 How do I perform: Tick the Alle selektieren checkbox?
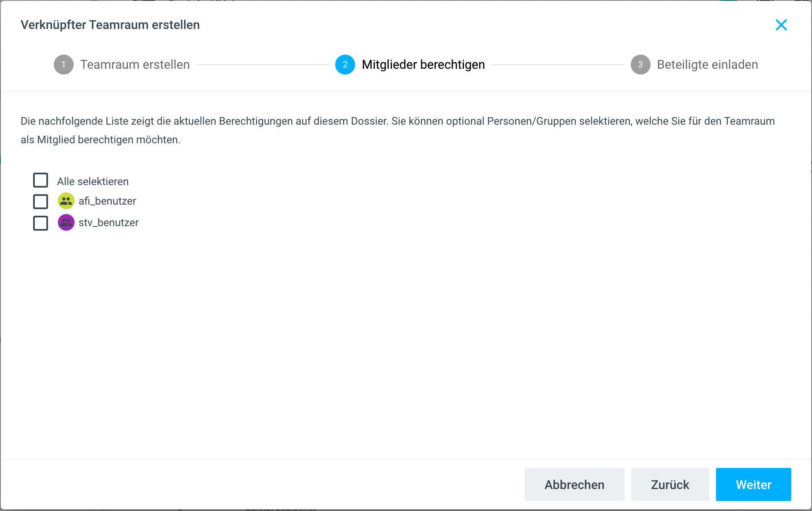pyautogui.click(x=41, y=181)
